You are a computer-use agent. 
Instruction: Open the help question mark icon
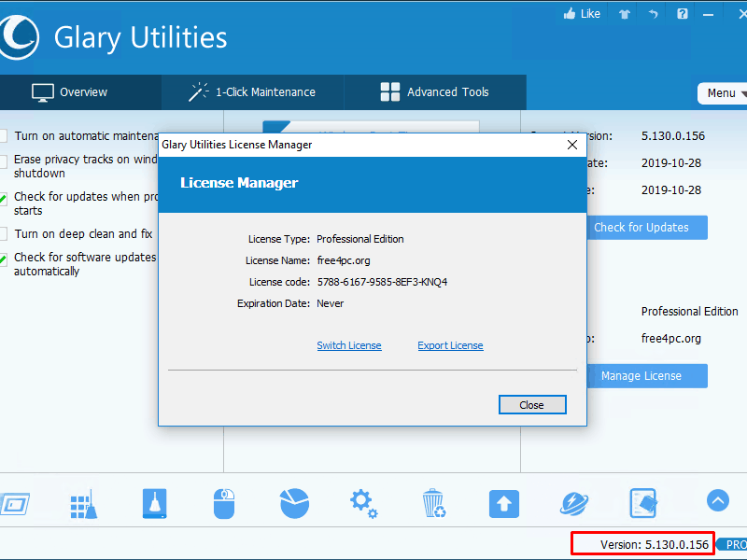(683, 14)
